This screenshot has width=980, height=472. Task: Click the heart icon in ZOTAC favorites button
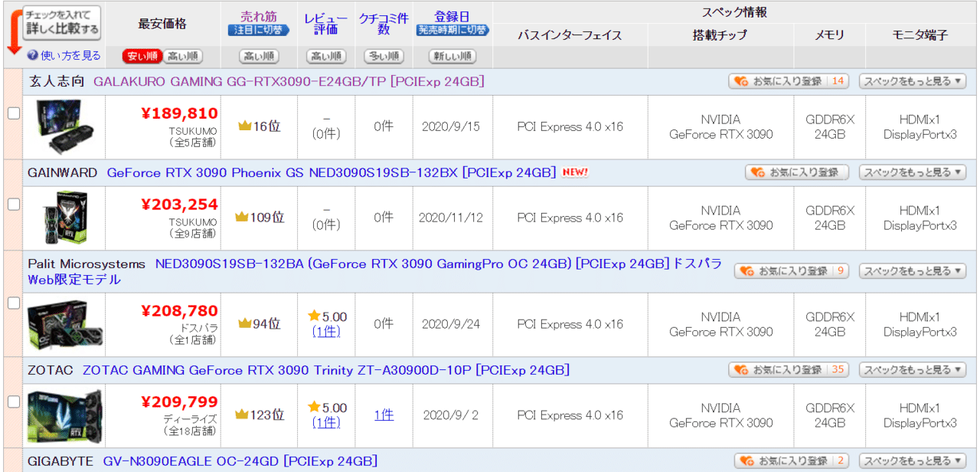tap(740, 370)
